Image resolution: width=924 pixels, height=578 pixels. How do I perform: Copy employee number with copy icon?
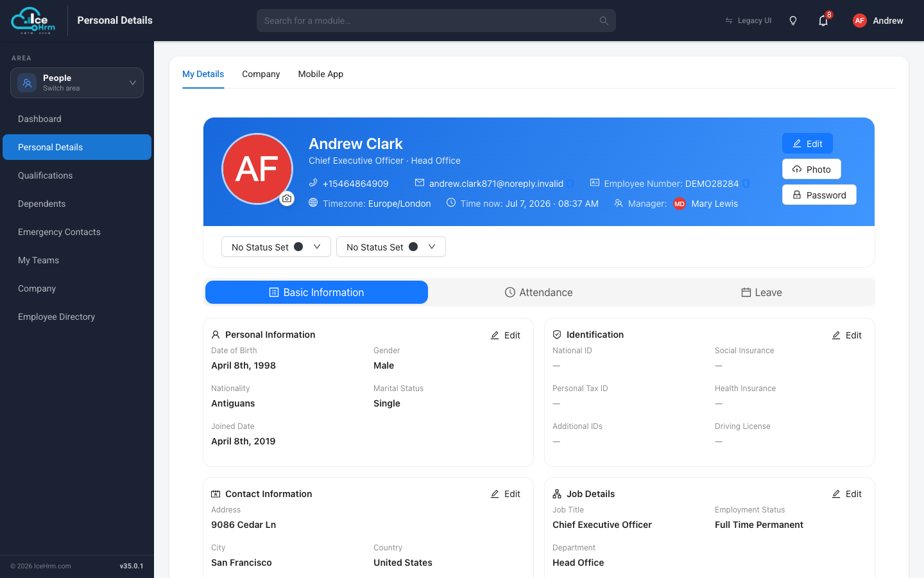(x=746, y=184)
